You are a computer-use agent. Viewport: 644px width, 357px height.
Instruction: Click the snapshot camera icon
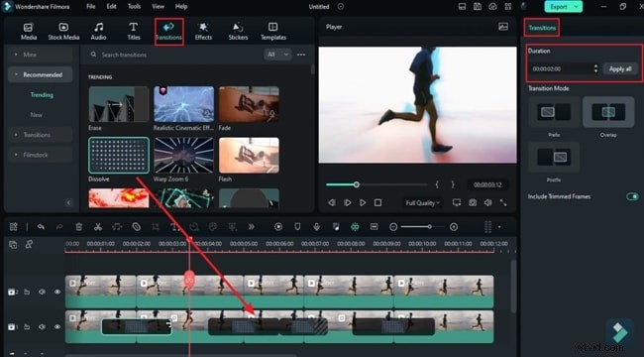[x=473, y=202]
